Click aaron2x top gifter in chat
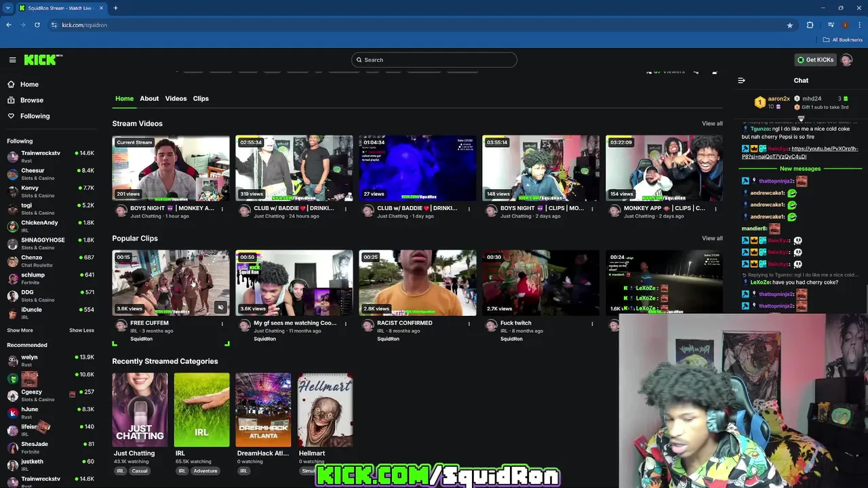868x488 pixels. click(778, 99)
